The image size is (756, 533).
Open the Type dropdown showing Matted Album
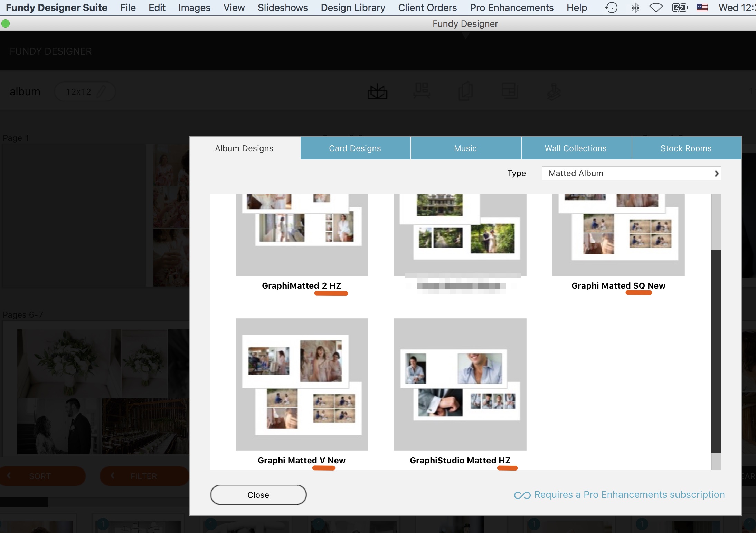[x=631, y=173]
